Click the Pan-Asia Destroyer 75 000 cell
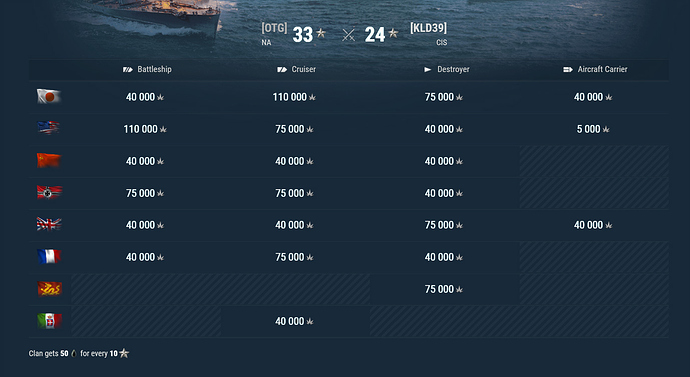This screenshot has width=690, height=377. (444, 289)
